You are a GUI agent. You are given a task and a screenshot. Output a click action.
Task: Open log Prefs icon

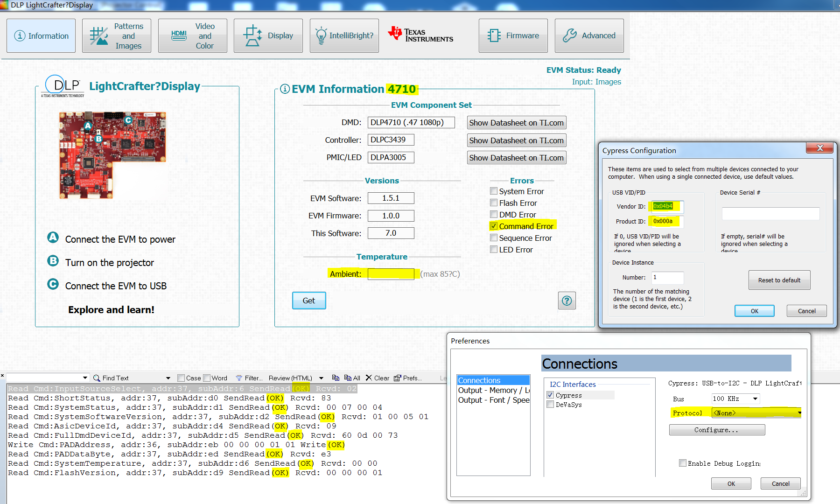tap(398, 378)
